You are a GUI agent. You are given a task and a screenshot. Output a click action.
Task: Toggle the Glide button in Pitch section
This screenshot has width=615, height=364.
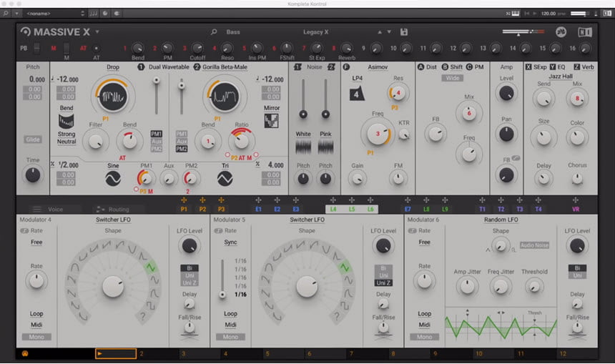pyautogui.click(x=33, y=139)
